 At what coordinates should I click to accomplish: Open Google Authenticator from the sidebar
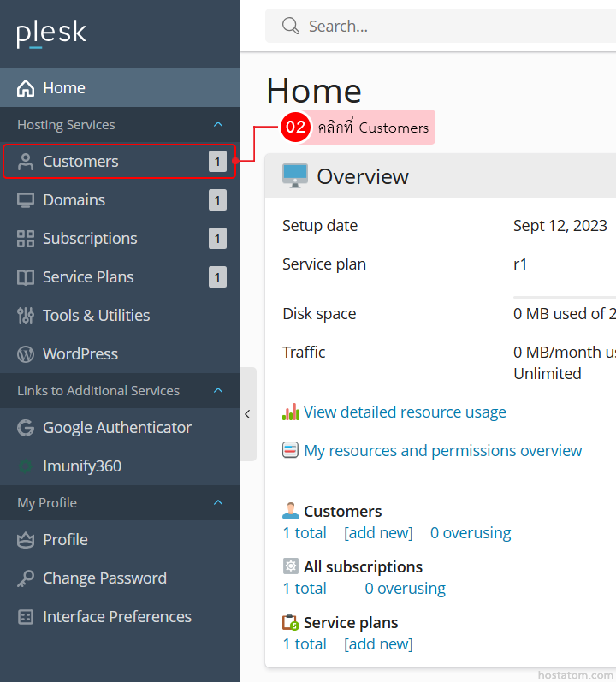(117, 428)
